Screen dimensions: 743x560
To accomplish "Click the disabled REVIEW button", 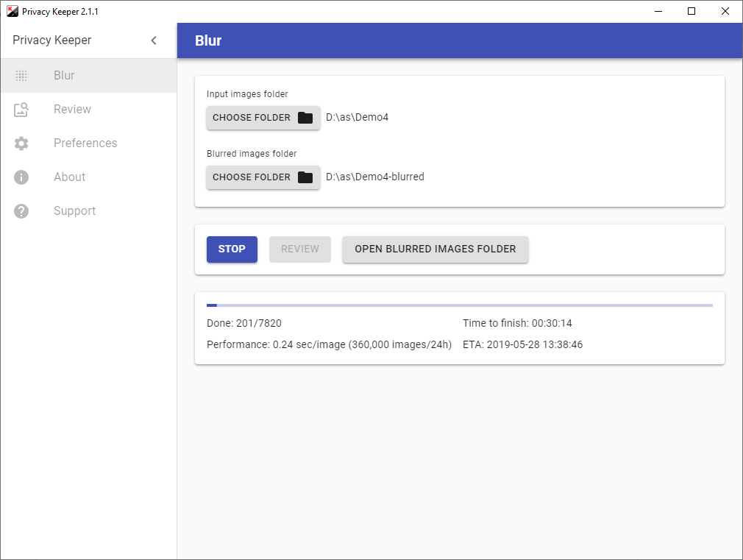I will [x=300, y=249].
